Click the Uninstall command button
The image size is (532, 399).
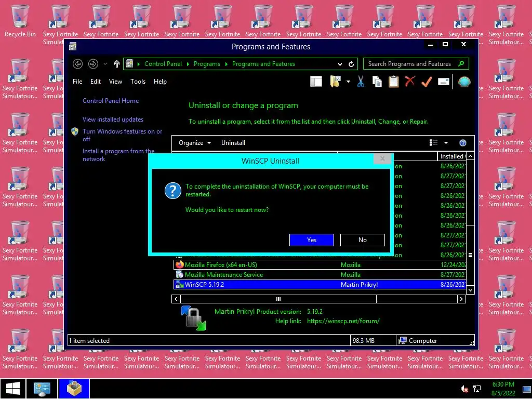(x=233, y=143)
